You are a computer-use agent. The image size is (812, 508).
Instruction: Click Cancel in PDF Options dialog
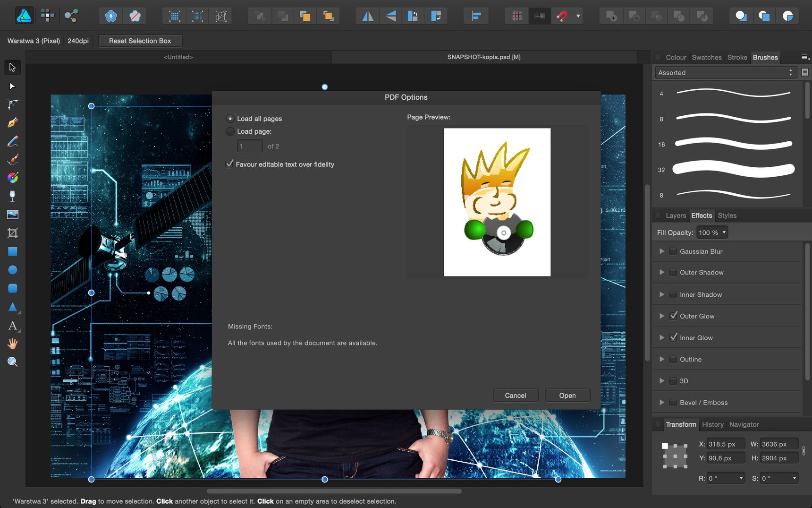[x=516, y=396]
